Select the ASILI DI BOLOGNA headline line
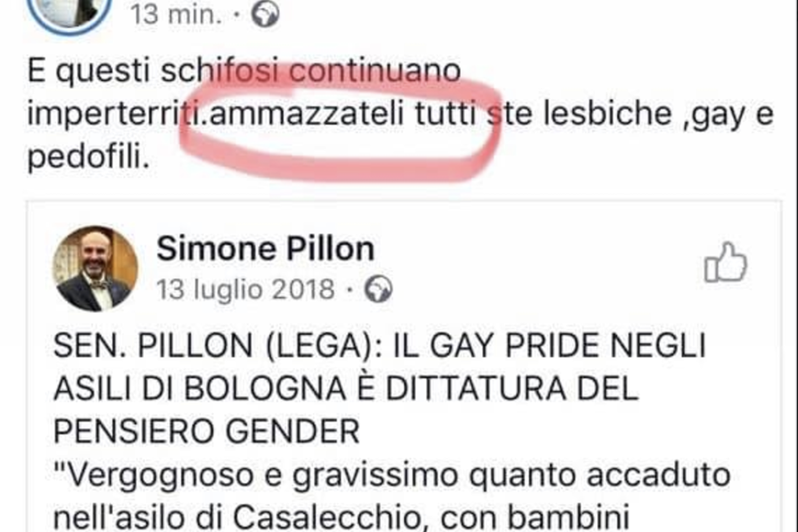Screen dimensions: 798x532 pos(346,388)
